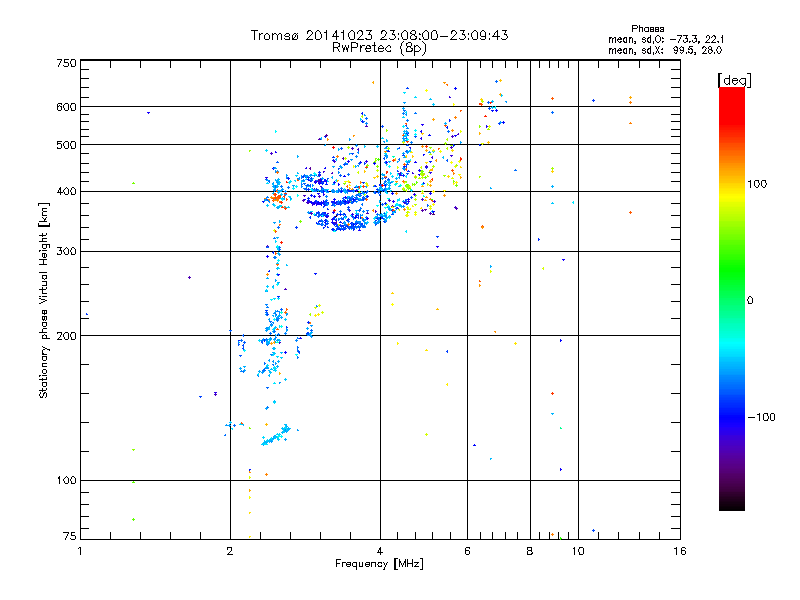
Task: Click the y-axis tick label '600'
Action: coord(66,107)
